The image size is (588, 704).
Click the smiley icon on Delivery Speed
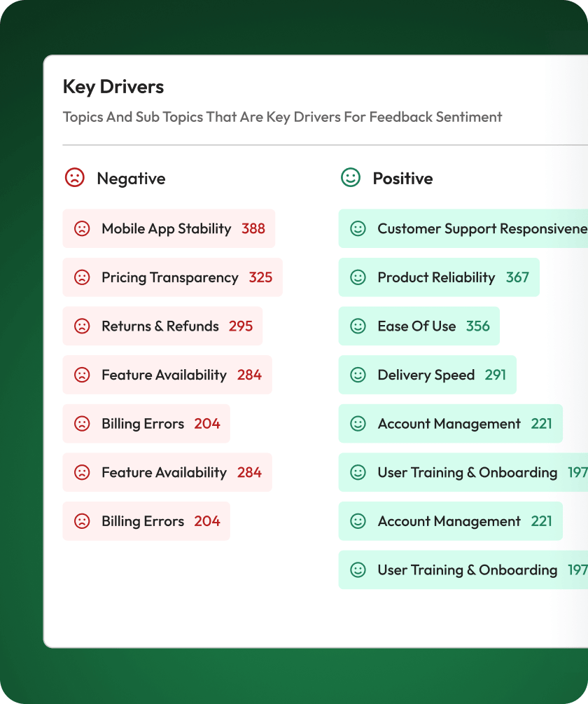click(358, 375)
